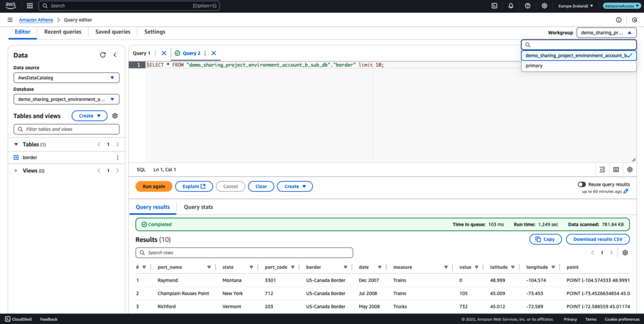Click the Explain button
The width and height of the screenshot is (644, 324).
[x=194, y=186]
